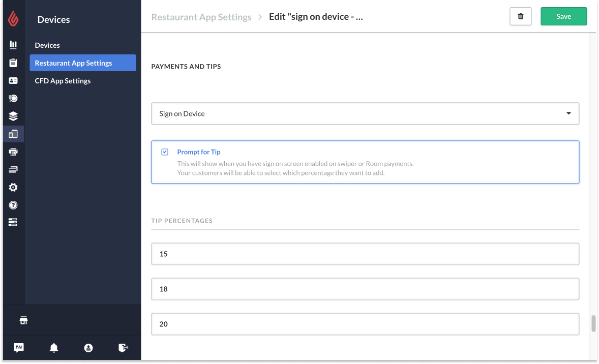This screenshot has height=364, width=599.
Task: Click the vertical scrollbar thumb
Action: point(593,324)
